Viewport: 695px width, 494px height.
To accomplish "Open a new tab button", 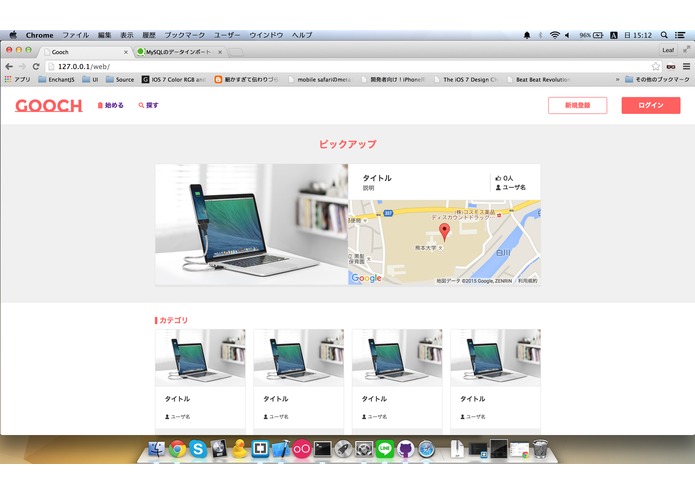I will pos(236,52).
